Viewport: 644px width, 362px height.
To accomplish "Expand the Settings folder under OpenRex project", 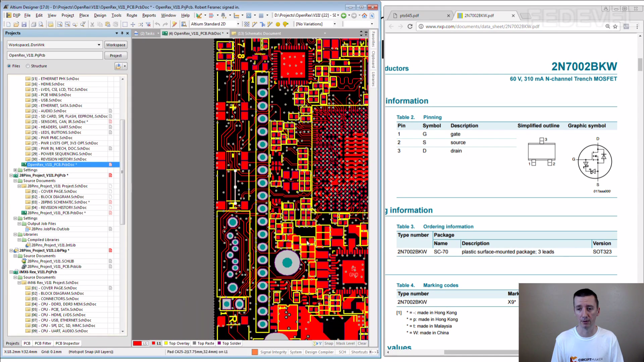I will [x=15, y=170].
